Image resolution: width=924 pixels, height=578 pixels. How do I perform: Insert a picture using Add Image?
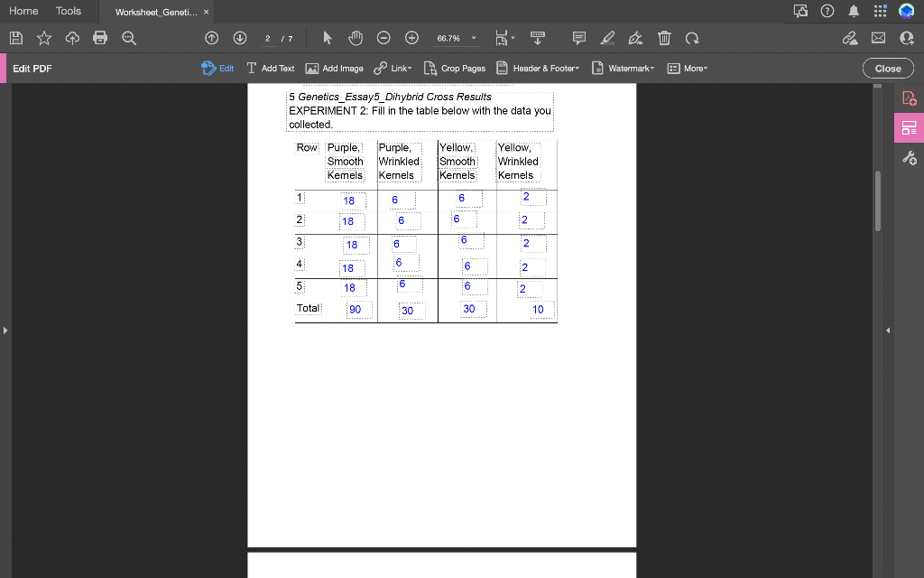coord(334,68)
